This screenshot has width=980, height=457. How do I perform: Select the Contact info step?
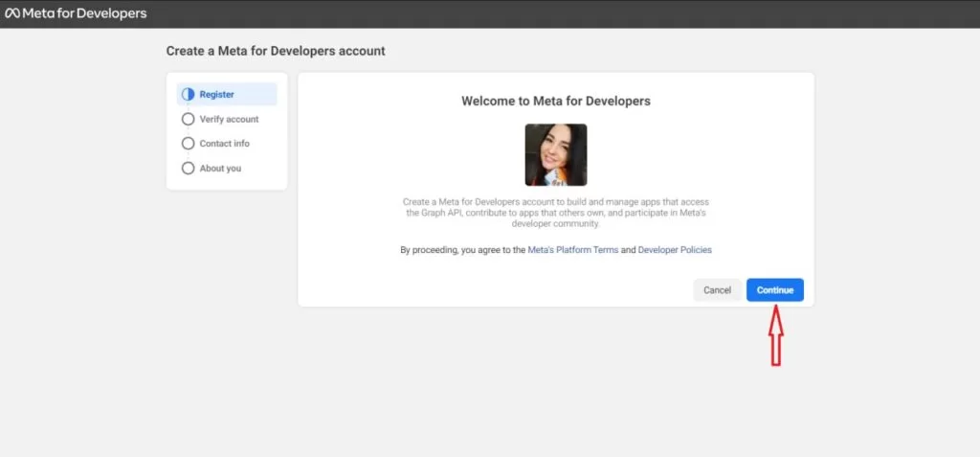coord(226,144)
